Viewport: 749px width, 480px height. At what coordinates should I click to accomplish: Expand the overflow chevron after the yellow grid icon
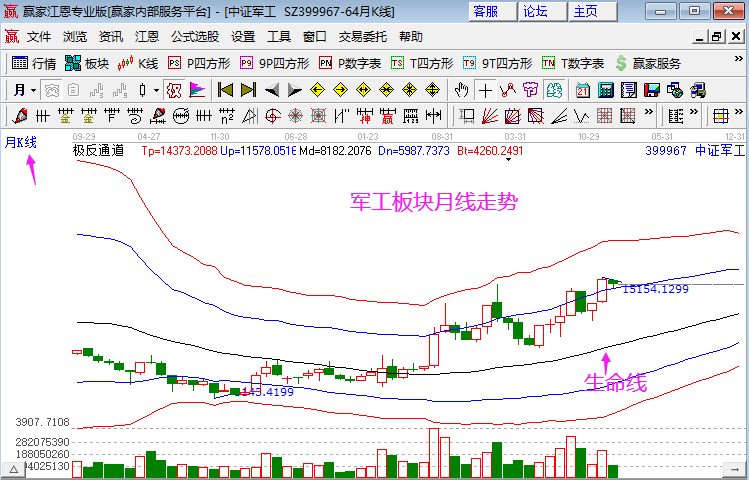[x=738, y=112]
